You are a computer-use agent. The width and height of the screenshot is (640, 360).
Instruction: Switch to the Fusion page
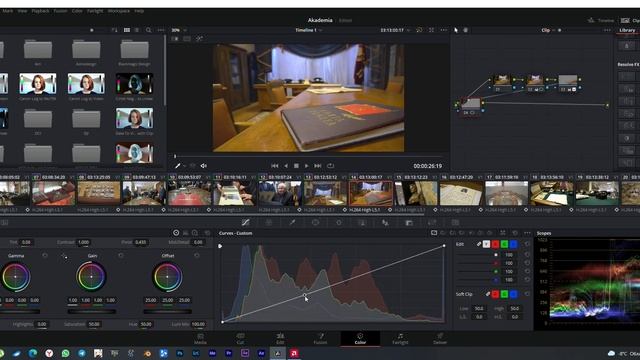320,338
